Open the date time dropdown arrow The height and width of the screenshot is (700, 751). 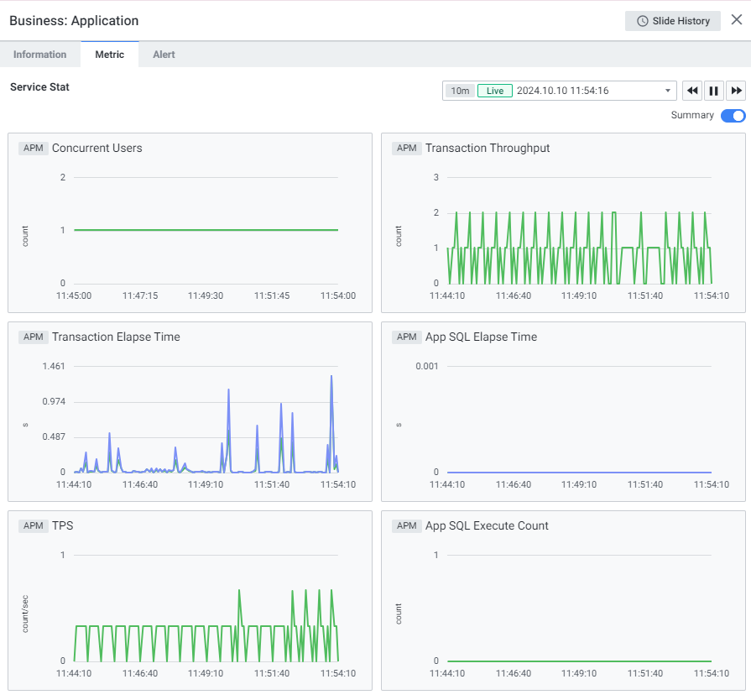click(668, 91)
